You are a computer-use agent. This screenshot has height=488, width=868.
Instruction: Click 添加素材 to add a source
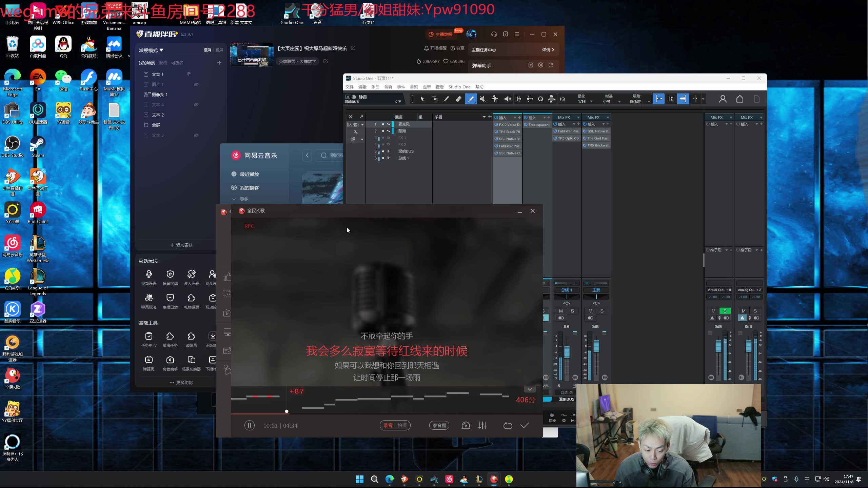(x=181, y=245)
